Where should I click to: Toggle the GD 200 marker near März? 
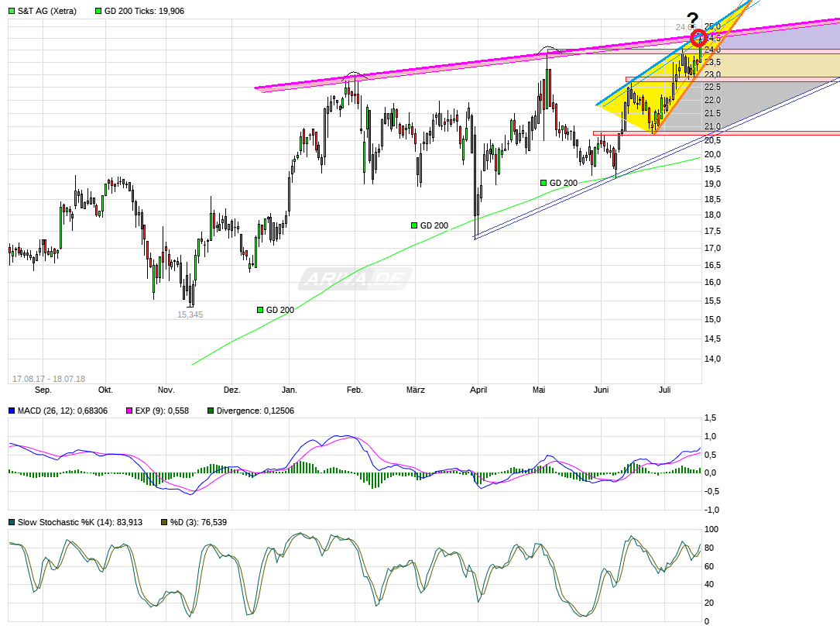415,225
